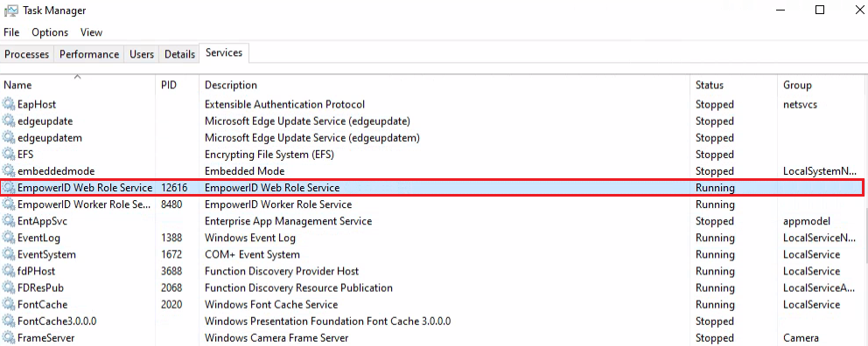The width and height of the screenshot is (868, 346).
Task: Select the FrameServer service name
Action: click(46, 338)
